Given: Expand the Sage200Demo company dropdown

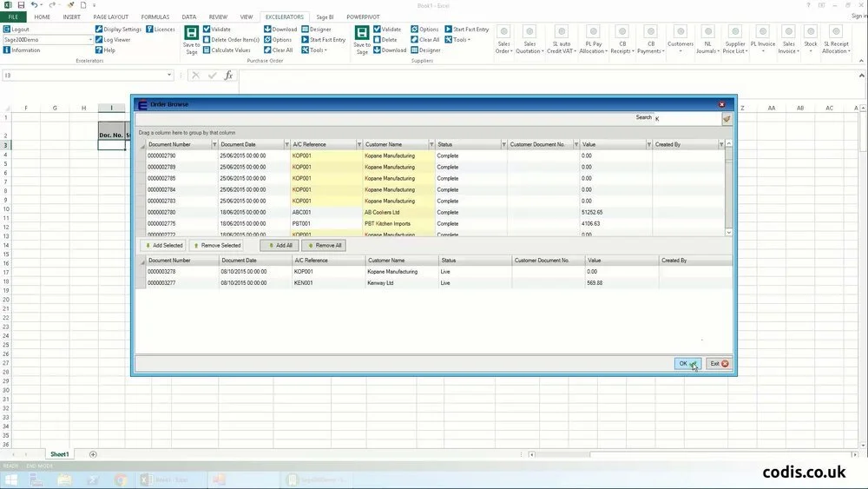Looking at the screenshot, I should coord(90,40).
